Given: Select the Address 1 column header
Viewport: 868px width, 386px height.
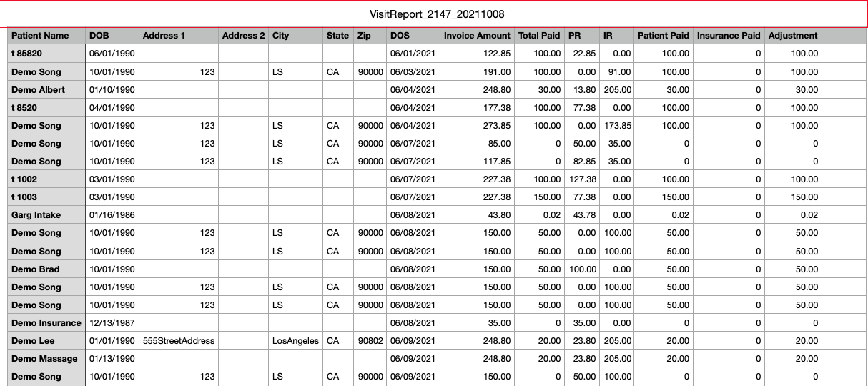Looking at the screenshot, I should (179, 35).
